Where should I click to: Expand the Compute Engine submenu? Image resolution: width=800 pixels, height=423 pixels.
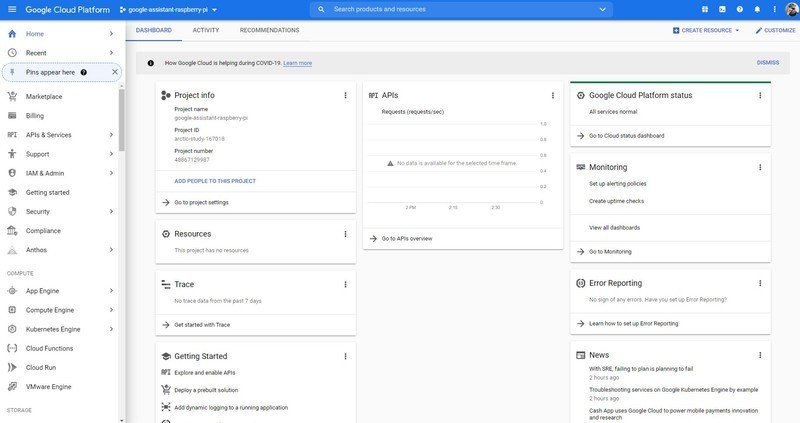click(111, 310)
